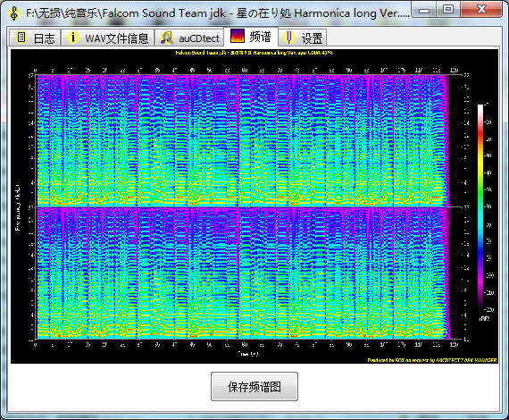This screenshot has width=509, height=420.
Task: Click the auCDtect tab's detective icon
Action: [167, 38]
